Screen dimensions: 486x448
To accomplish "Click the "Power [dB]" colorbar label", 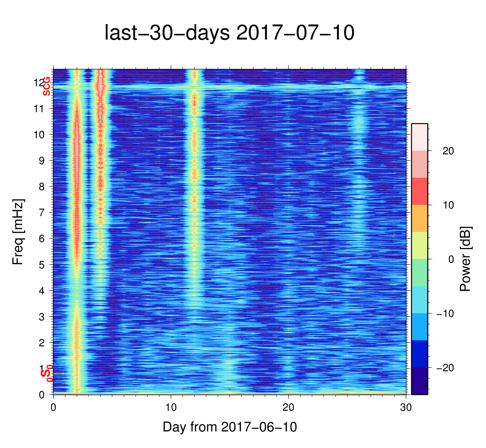I will [466, 259].
